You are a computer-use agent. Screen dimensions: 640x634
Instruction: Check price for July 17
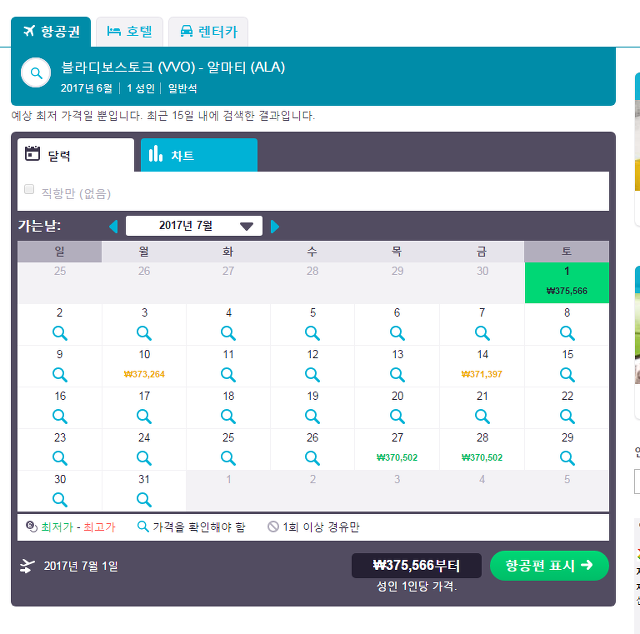(x=144, y=416)
